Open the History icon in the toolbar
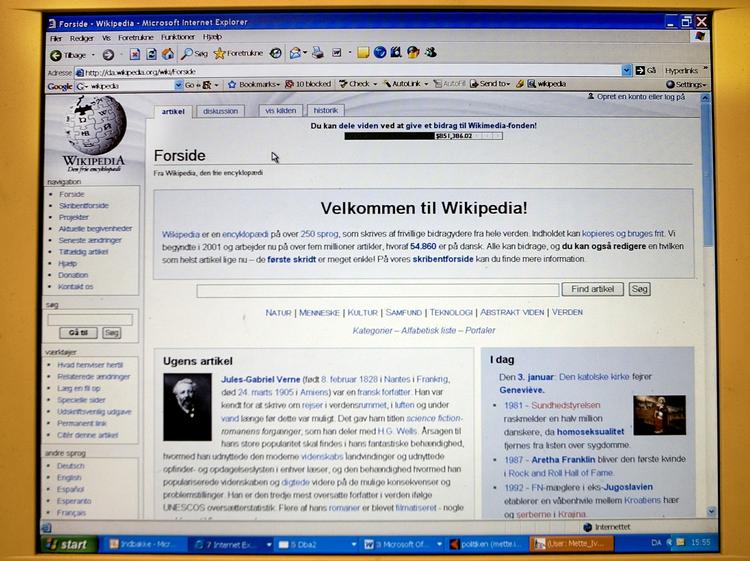 click(x=276, y=53)
